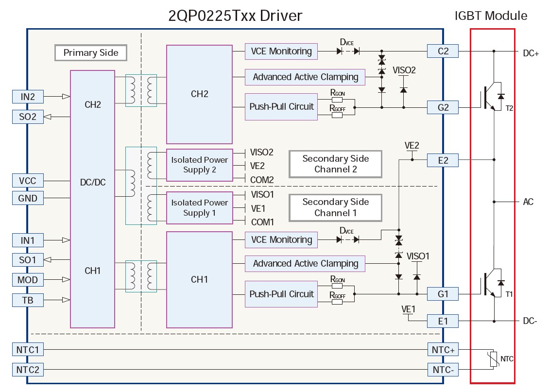Click the Primary Side label box
Screen dimensions: 549x392
pos(90,53)
